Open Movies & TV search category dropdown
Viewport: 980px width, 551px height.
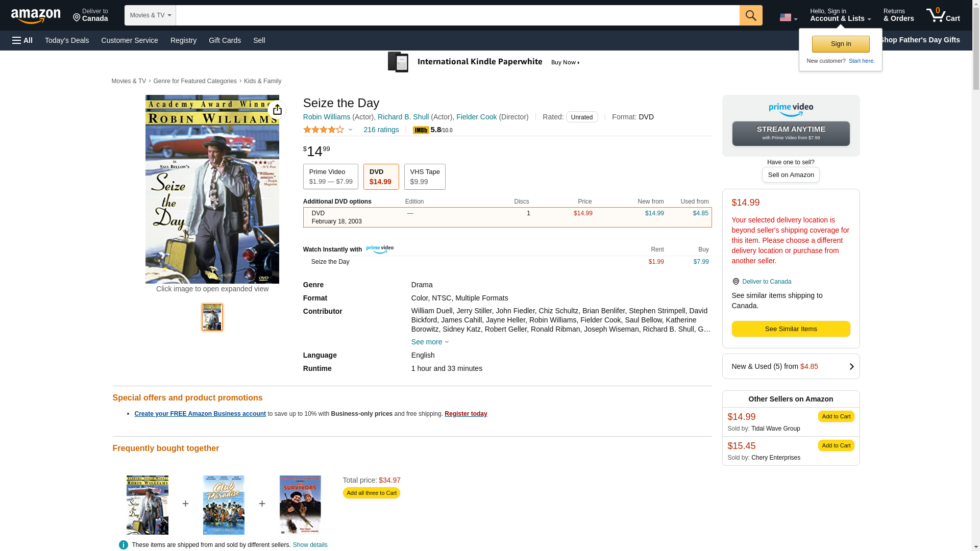click(x=150, y=15)
